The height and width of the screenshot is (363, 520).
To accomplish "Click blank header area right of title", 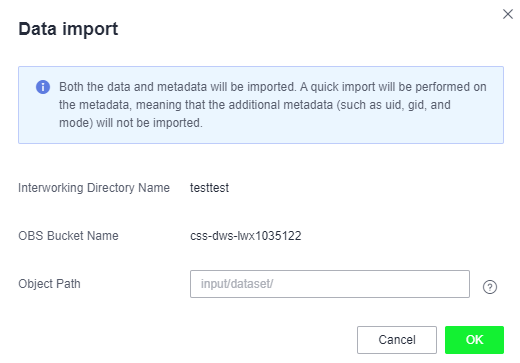I will [300, 29].
